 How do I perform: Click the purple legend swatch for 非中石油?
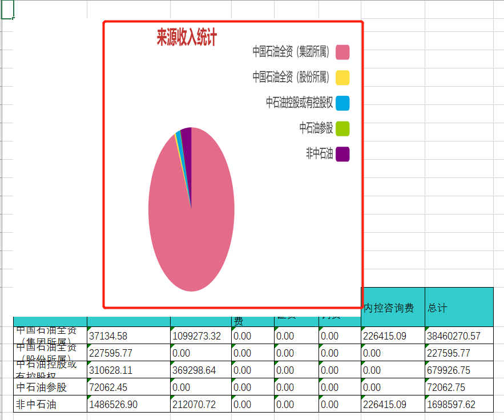(342, 154)
